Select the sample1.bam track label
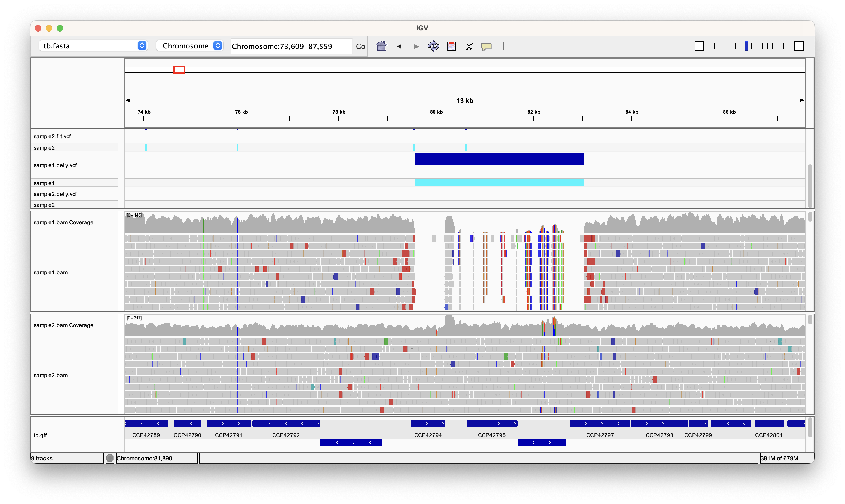The width and height of the screenshot is (845, 504). coord(51,272)
